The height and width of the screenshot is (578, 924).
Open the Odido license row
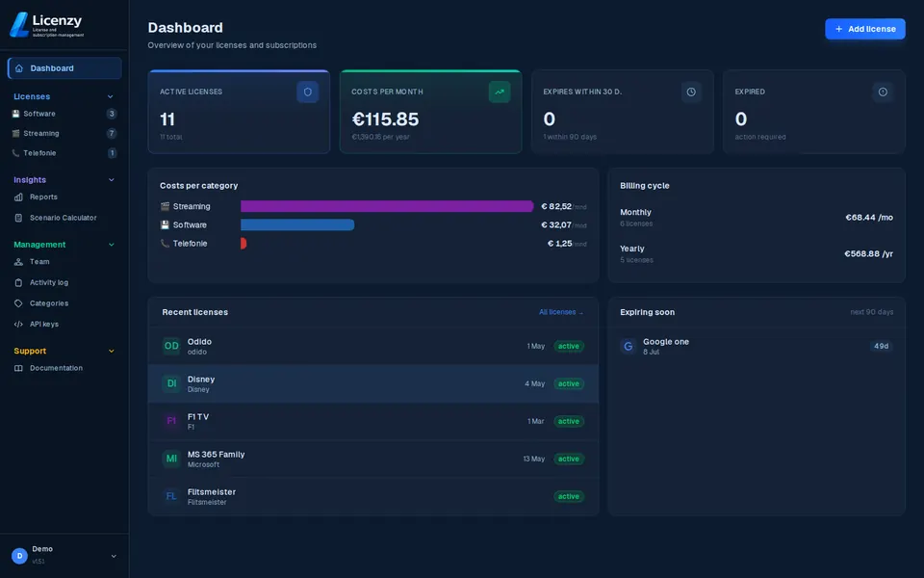373,346
